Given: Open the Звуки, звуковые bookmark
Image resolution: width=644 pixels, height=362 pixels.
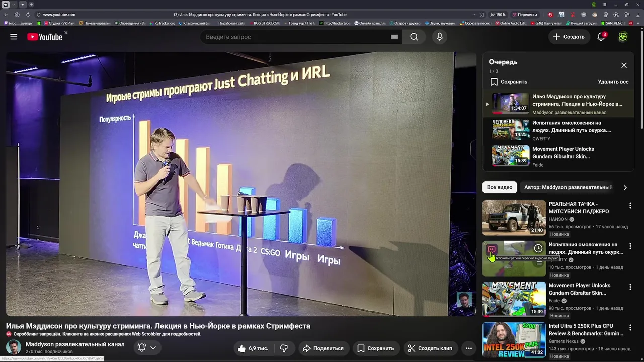Looking at the screenshot, I should 440,23.
